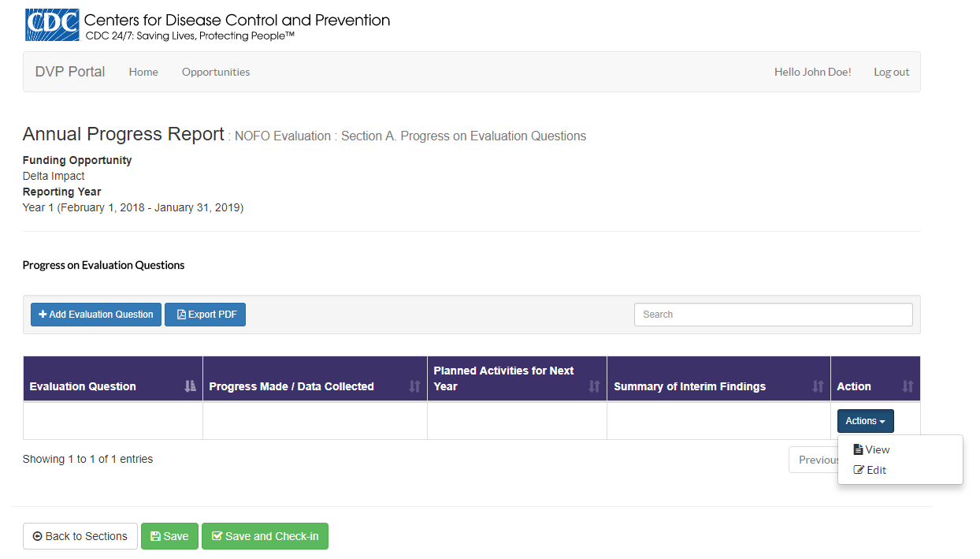980x559 pixels.
Task: Sort by Progress Made / Data Collected icon
Action: 415,386
